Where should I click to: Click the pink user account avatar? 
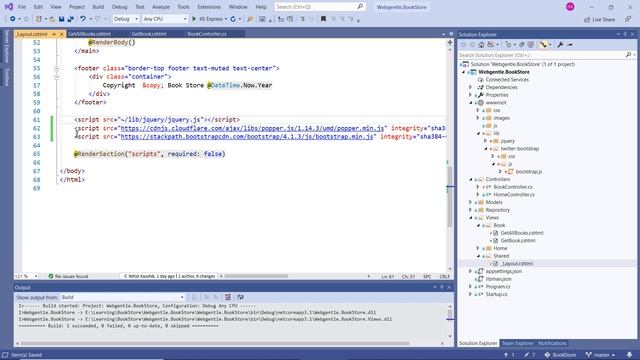(x=570, y=7)
